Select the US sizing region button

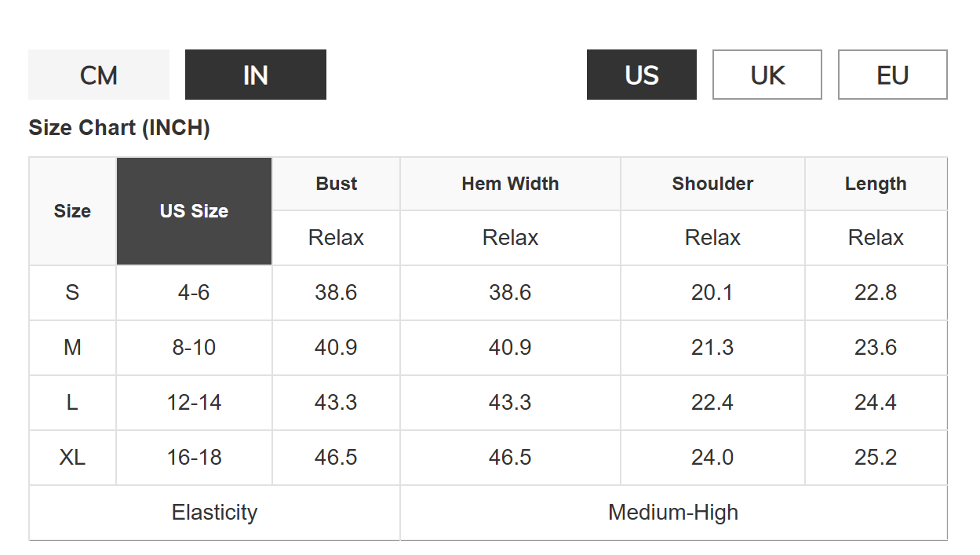click(641, 75)
